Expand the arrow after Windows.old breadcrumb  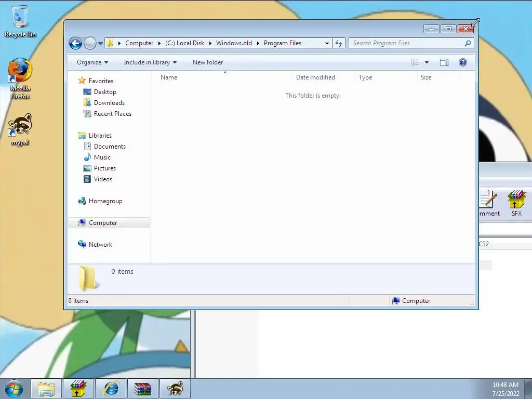click(x=258, y=43)
